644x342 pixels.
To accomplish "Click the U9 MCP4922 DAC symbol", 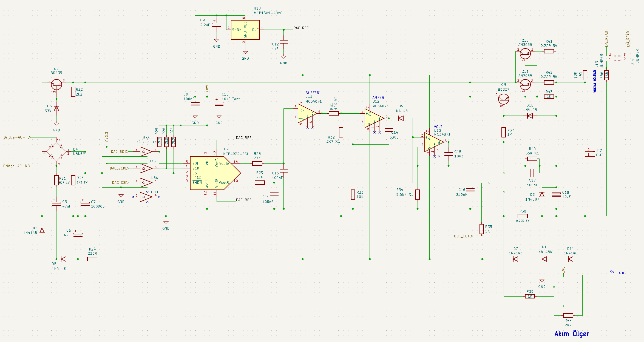I will 215,173.
